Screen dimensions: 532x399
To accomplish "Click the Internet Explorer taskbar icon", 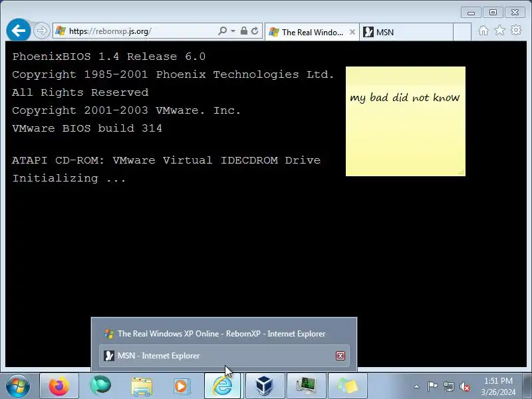I will pos(223,386).
